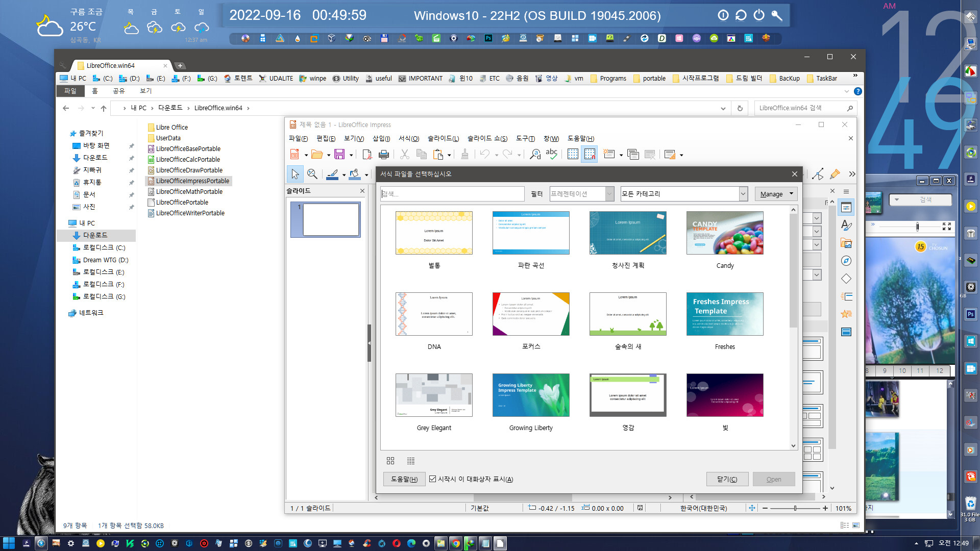Click the 도움말(H) button in dialog
Screen dimensions: 980x551
coord(404,479)
